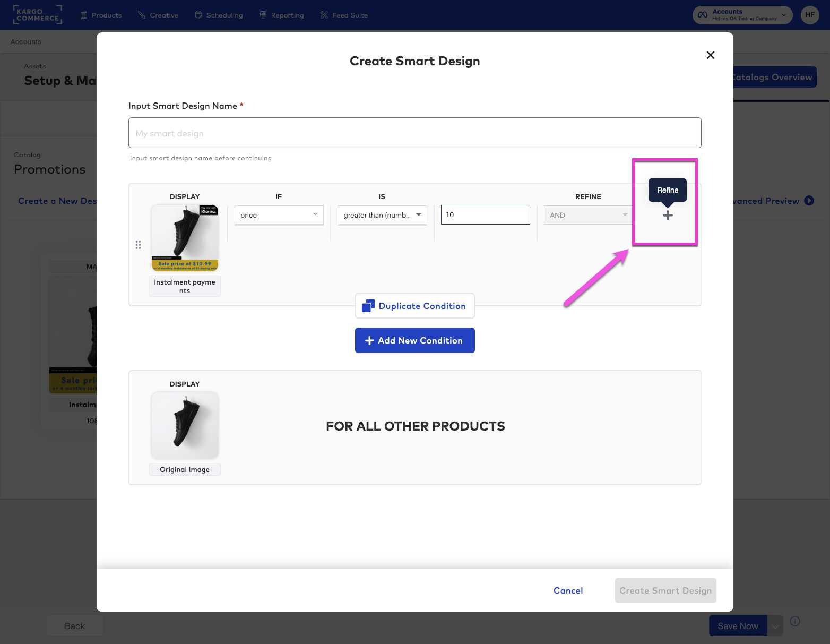Screen dimensions: 830x644
Task: Click the Refine plus icon on the condition row
Action: (x=668, y=216)
